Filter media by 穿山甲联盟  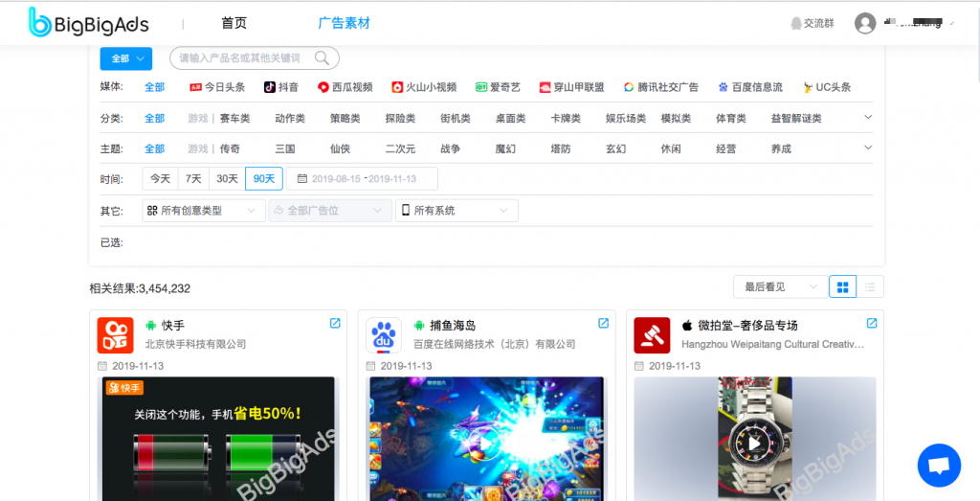(x=572, y=87)
